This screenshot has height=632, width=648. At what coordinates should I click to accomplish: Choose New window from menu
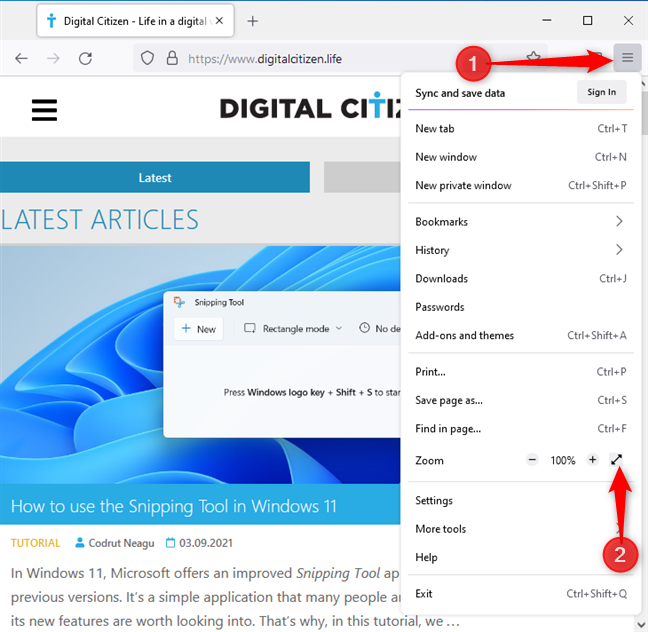tap(521, 157)
